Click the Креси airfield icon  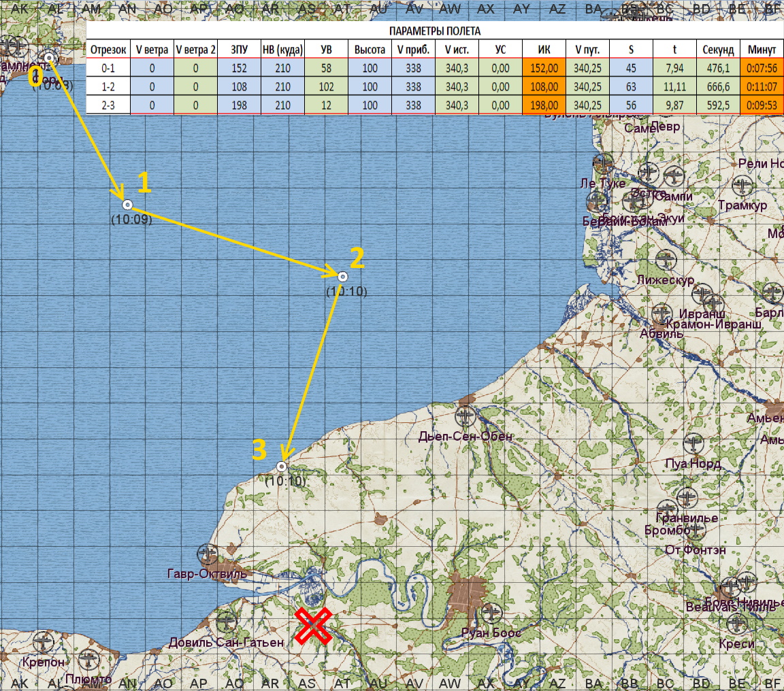point(737,624)
